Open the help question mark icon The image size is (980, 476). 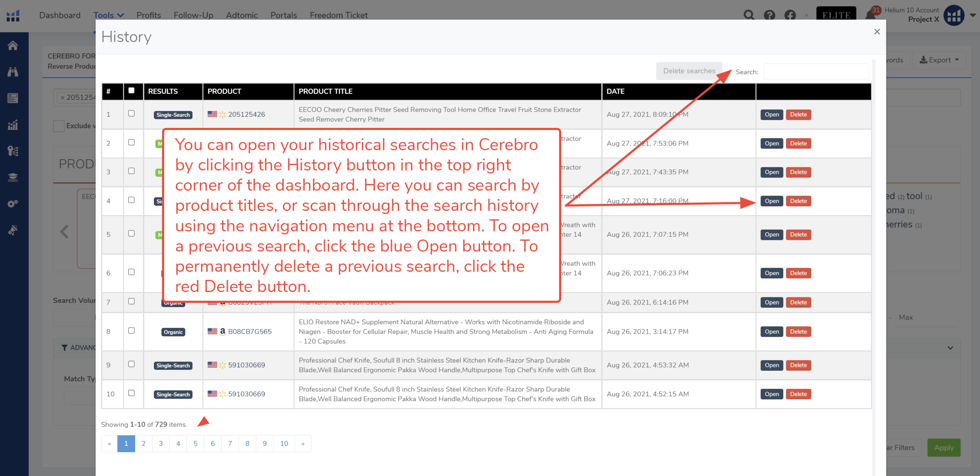pyautogui.click(x=769, y=15)
